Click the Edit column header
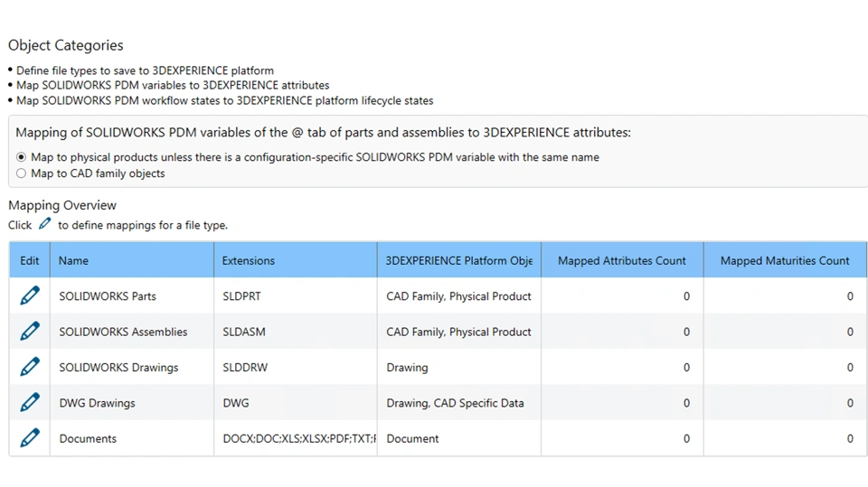Viewport: 868px width, 487px height. point(29,260)
